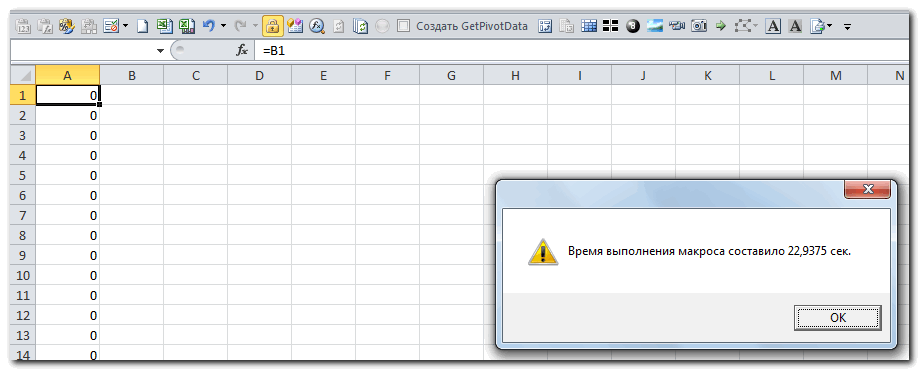Click the greyed document copy icon

pyautogui.click(x=567, y=26)
